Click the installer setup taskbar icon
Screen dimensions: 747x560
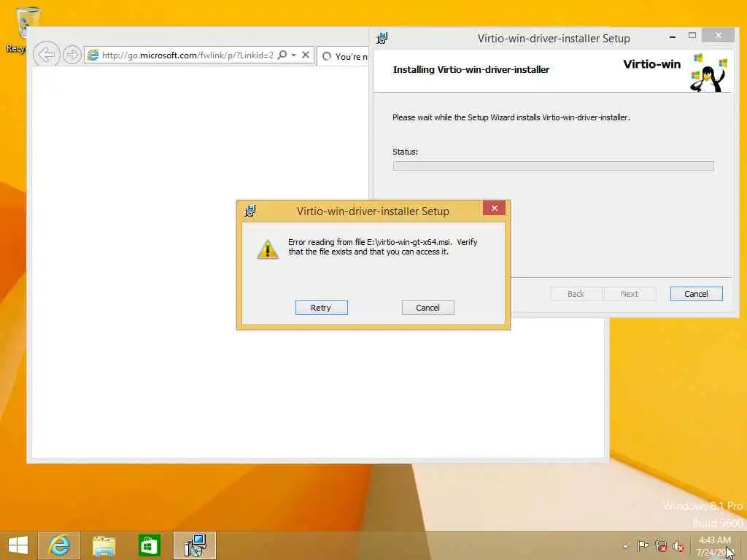(195, 545)
